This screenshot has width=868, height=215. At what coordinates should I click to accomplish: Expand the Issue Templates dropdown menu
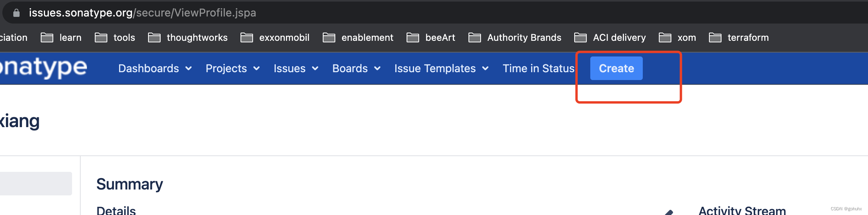pos(441,69)
